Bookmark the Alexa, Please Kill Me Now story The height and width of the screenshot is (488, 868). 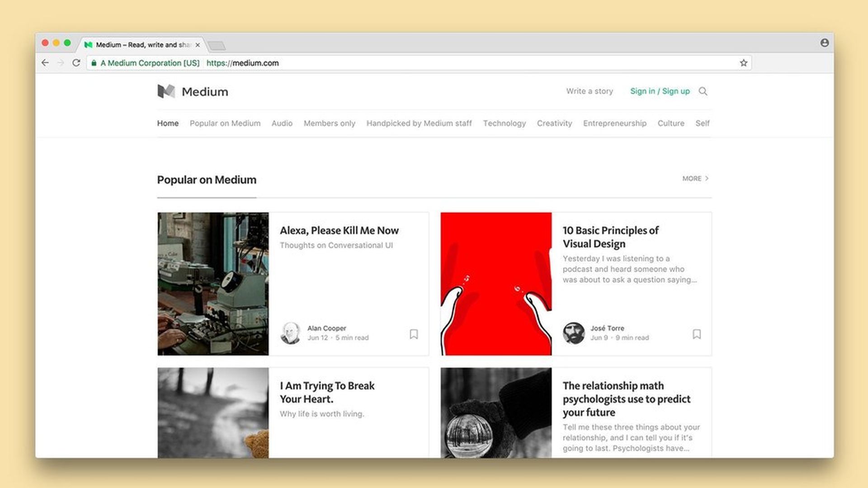point(414,334)
